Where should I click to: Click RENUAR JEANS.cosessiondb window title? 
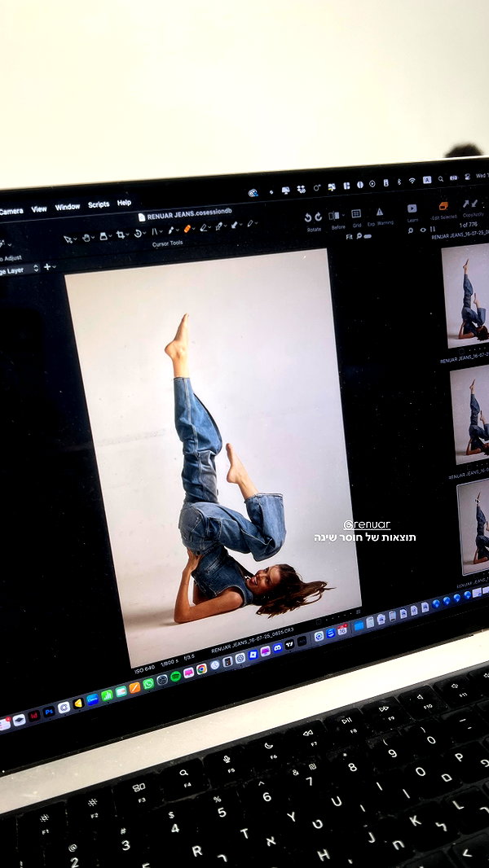pos(189,213)
